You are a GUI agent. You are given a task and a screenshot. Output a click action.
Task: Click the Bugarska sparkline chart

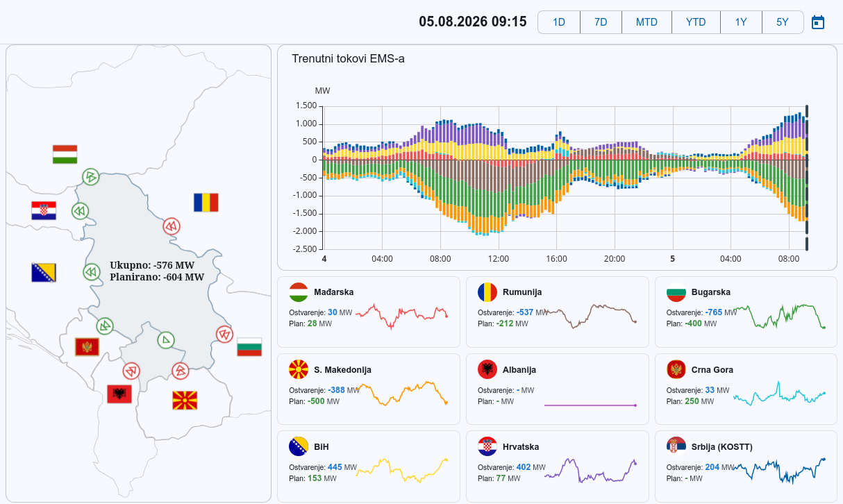coord(780,316)
